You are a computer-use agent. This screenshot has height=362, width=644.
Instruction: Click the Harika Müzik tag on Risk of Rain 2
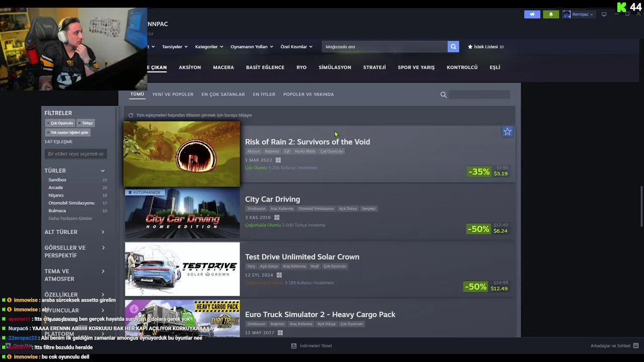coord(305,151)
